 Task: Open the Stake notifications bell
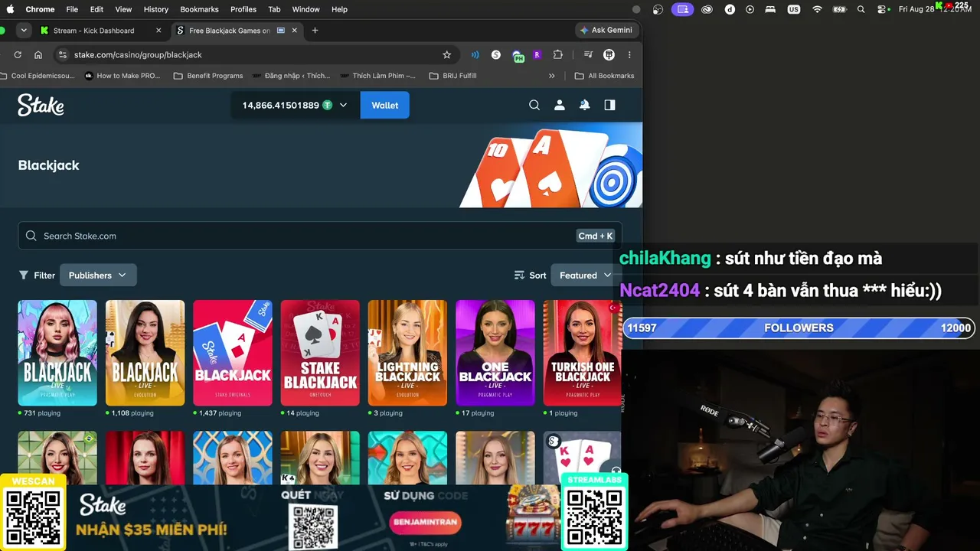click(x=585, y=105)
